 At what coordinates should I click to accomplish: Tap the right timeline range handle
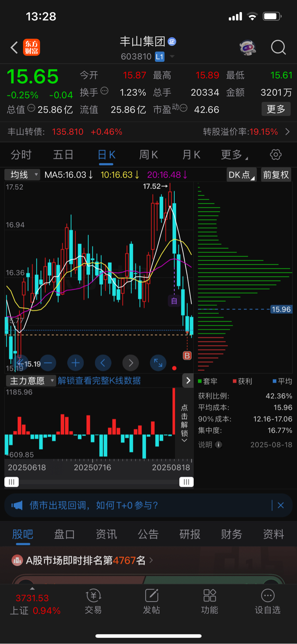pos(186,482)
